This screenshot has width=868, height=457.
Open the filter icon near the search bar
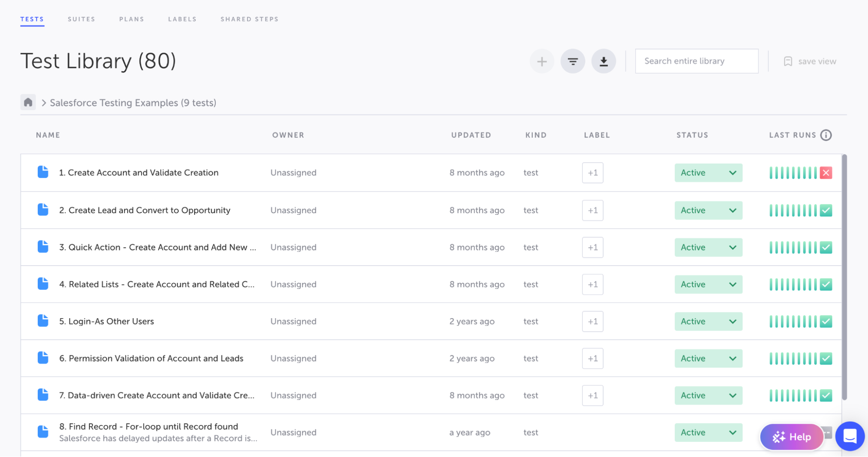[573, 61]
